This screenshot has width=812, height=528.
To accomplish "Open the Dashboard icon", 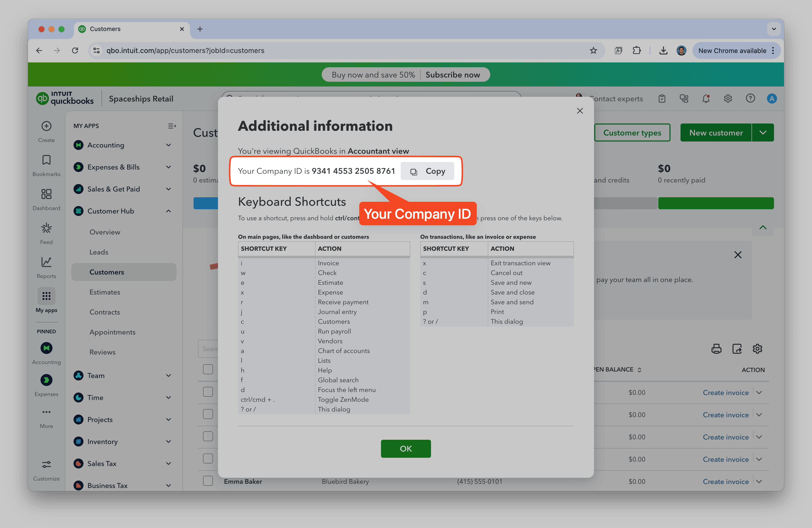I will 46,194.
